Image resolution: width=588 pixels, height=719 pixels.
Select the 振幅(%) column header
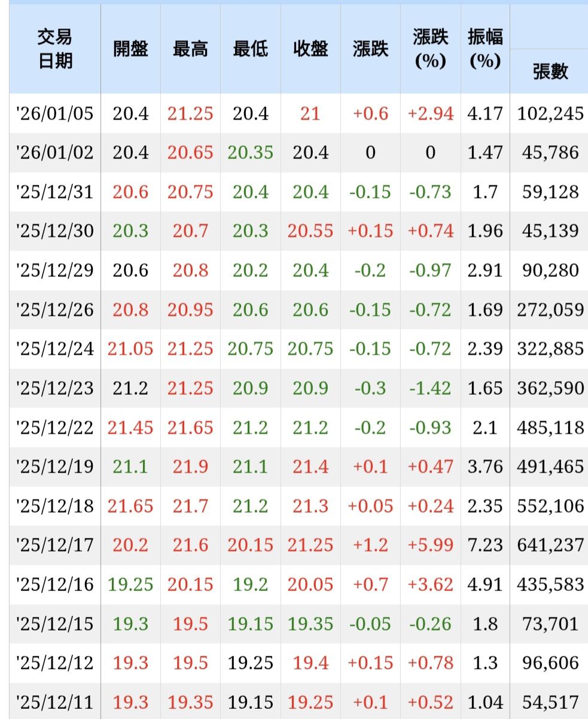(x=485, y=49)
